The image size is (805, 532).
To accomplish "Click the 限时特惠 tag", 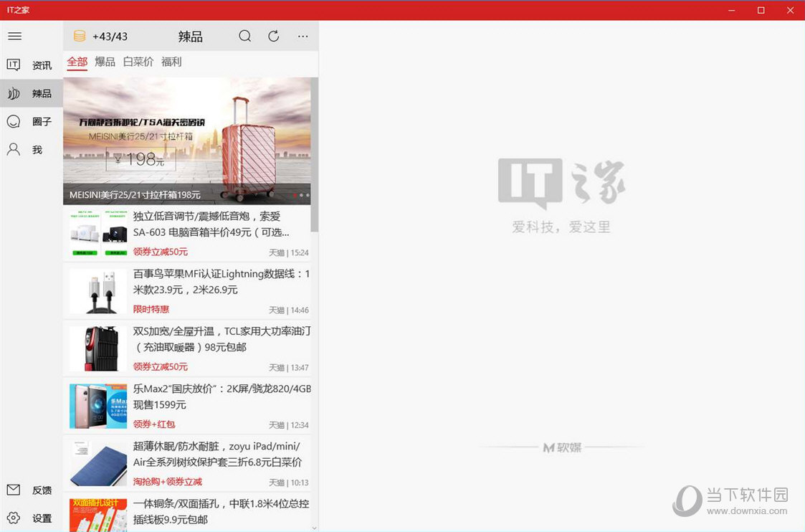I will tap(151, 309).
